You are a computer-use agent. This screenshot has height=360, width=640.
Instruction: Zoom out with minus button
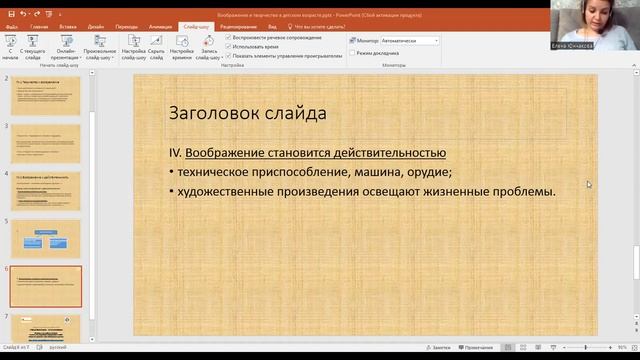[x=564, y=347]
